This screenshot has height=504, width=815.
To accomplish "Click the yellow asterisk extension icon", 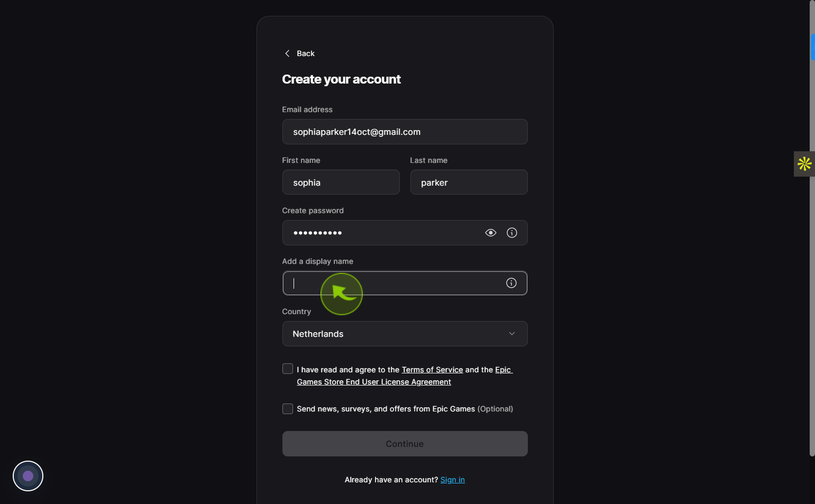I will click(804, 164).
